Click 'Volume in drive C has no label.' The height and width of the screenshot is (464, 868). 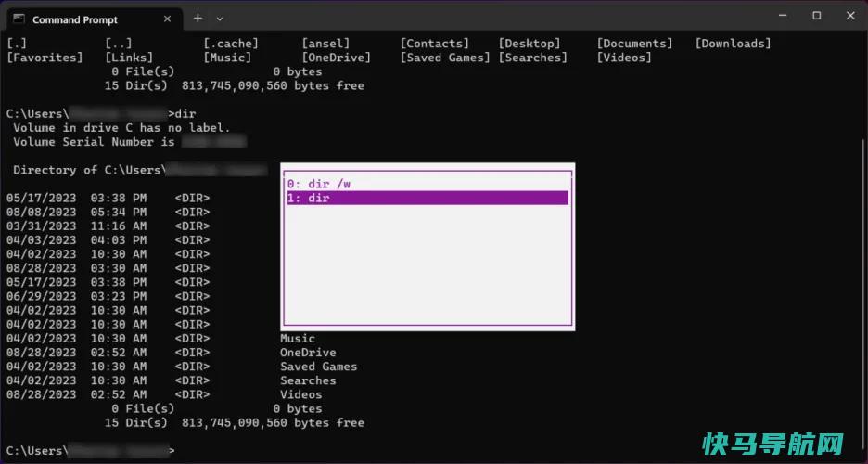click(x=121, y=128)
